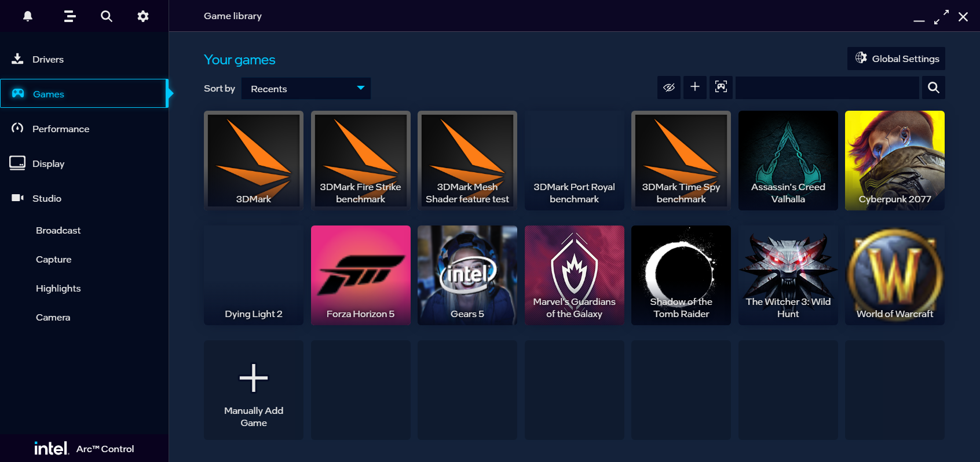Open Shadow of the Tomb Raider tile
This screenshot has height=462, width=980.
click(x=681, y=275)
